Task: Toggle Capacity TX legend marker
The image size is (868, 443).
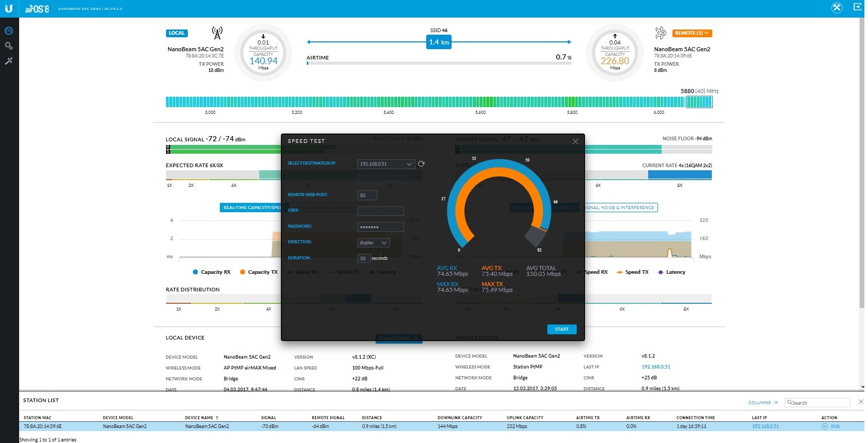Action: (243, 272)
